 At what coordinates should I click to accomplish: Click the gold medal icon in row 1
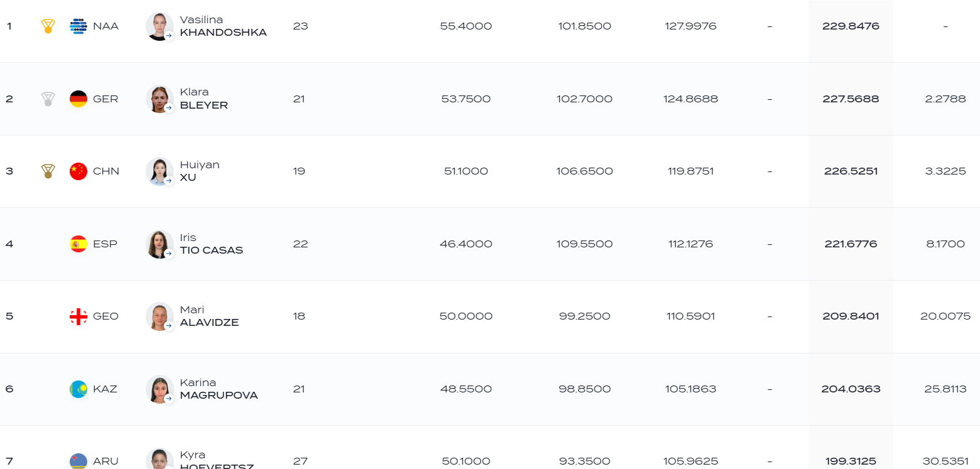coord(48,26)
